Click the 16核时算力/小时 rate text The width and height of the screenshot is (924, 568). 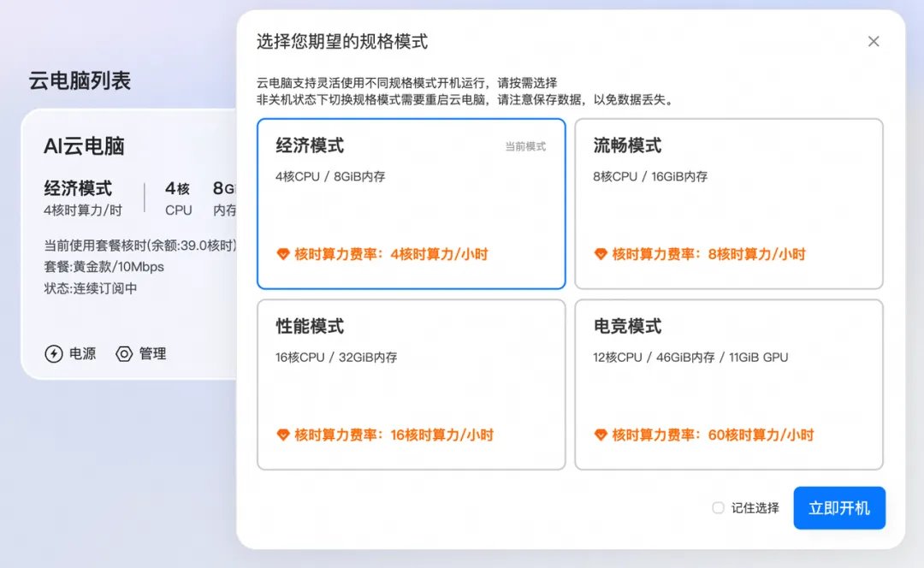(442, 435)
